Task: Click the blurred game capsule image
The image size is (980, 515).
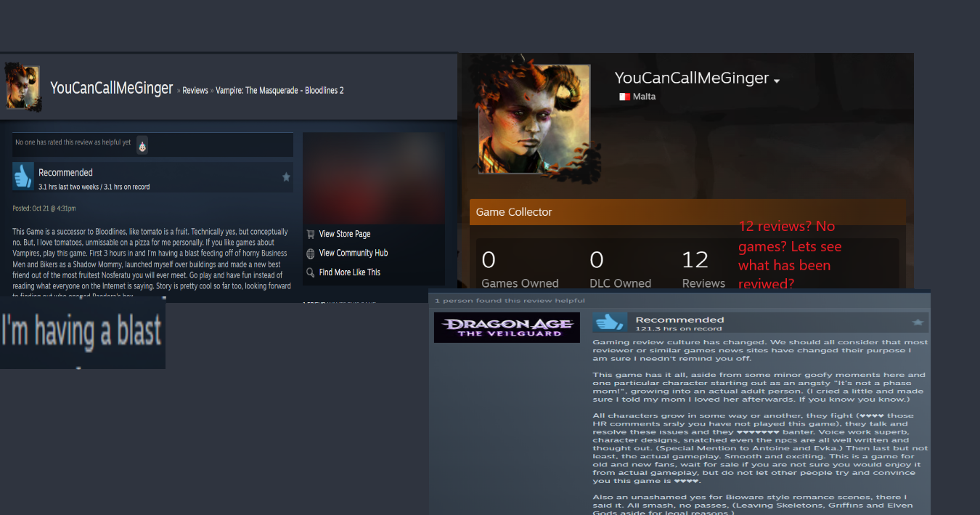Action: pyautogui.click(x=374, y=178)
